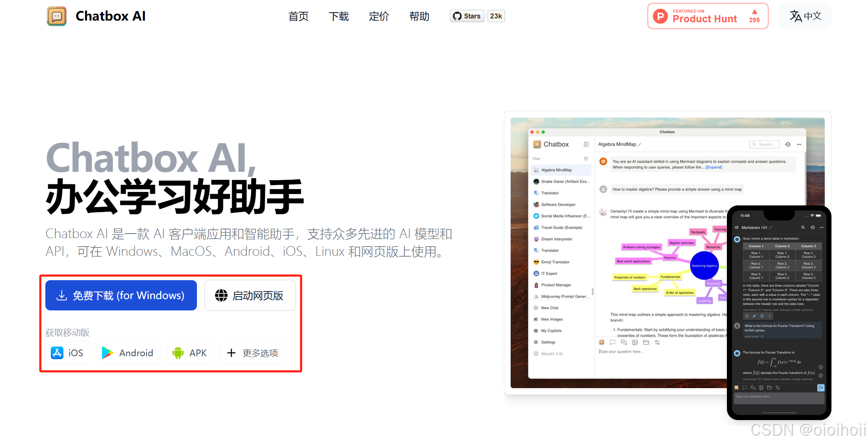Screen dimensions: 868x444
Task: Click the image attach icon in the desktop input toolbar
Action: (635, 342)
